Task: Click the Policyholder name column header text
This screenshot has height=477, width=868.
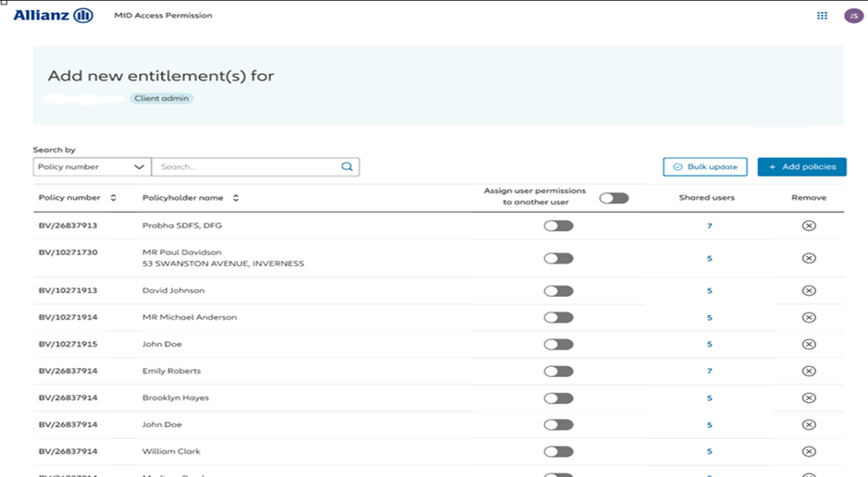Action: (x=182, y=197)
